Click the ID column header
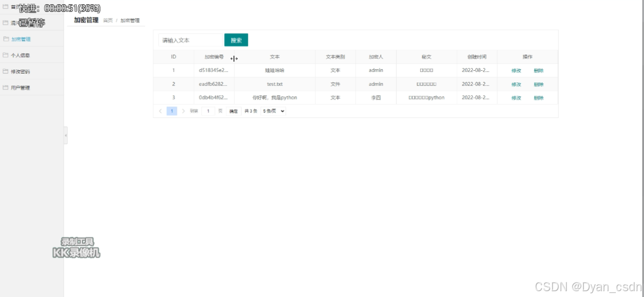644x297 pixels. coord(174,56)
